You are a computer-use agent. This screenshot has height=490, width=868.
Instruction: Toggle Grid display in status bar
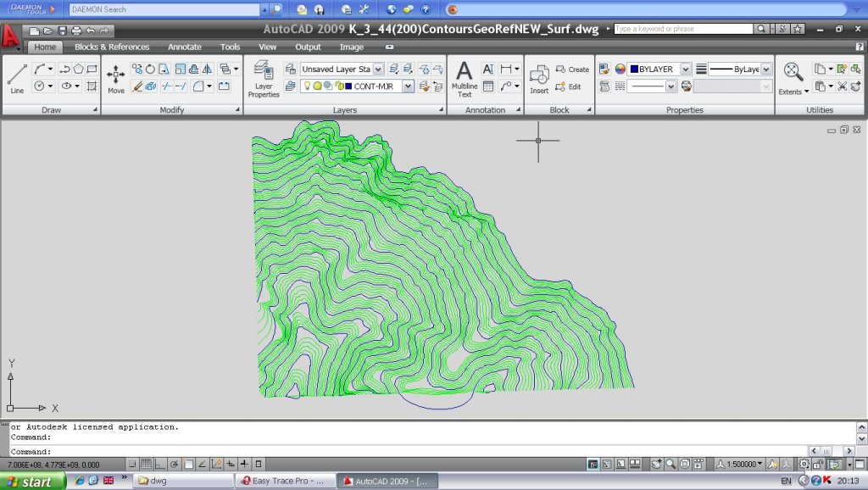coord(146,464)
